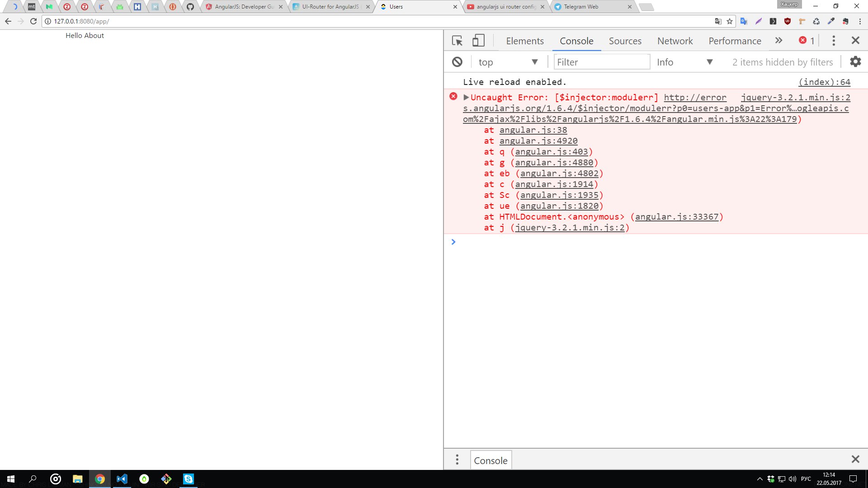The height and width of the screenshot is (488, 868).
Task: Clear console with the ban icon
Action: coord(457,62)
